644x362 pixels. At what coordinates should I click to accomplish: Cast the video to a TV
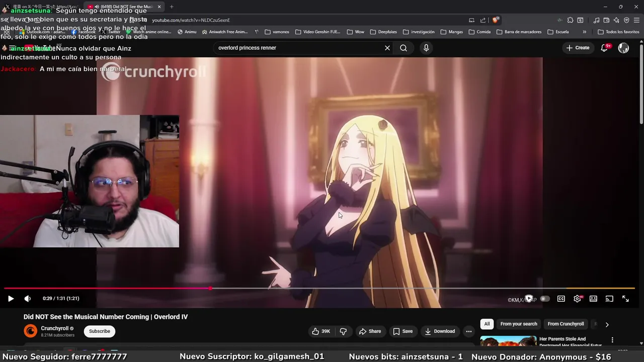609,299
